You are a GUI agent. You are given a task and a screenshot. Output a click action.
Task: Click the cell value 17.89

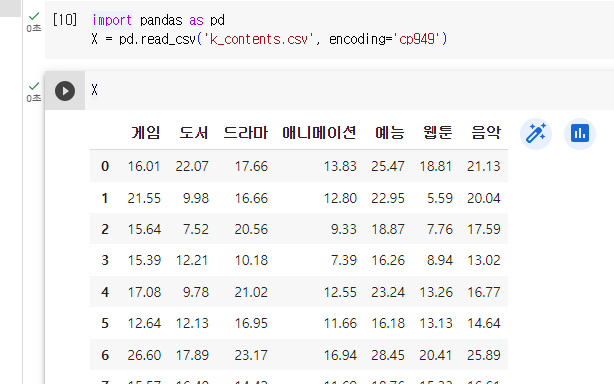tap(192, 355)
